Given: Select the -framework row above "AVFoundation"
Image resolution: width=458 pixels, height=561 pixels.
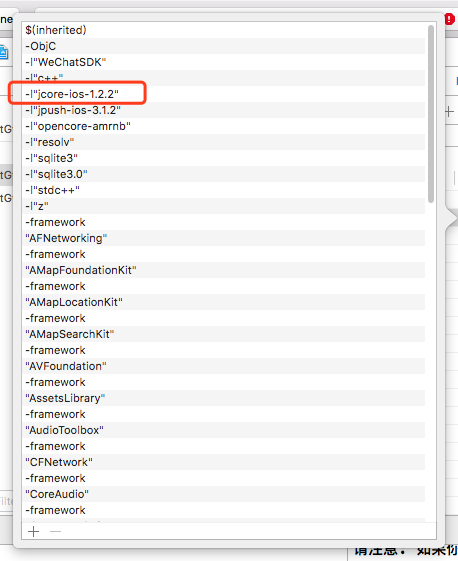Looking at the screenshot, I should click(x=224, y=350).
